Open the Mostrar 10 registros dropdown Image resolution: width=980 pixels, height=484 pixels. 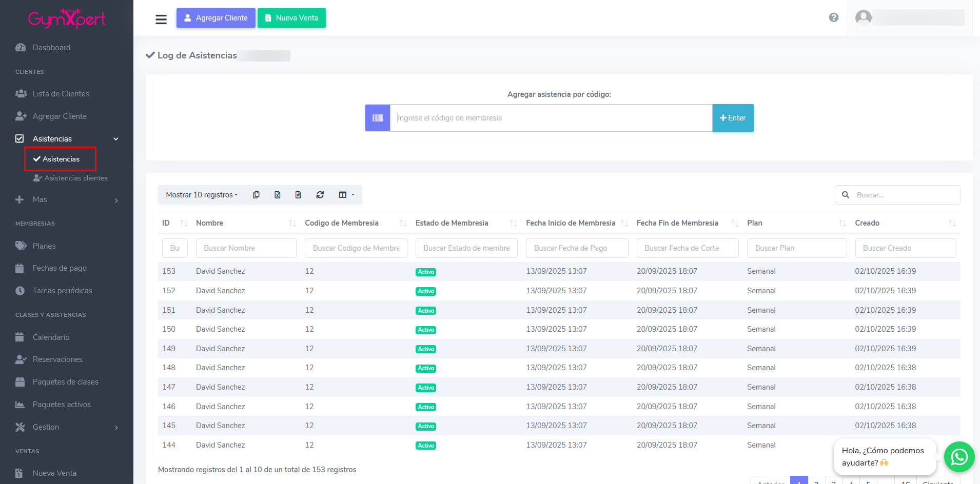(x=202, y=195)
